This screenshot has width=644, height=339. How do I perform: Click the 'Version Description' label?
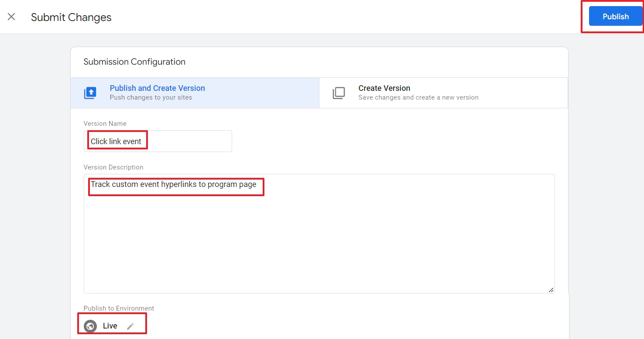(113, 167)
